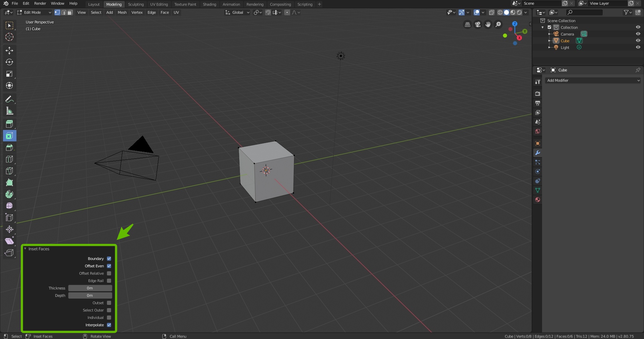Select the Smooth vertices tool
The width and height of the screenshot is (644, 339).
9,206
